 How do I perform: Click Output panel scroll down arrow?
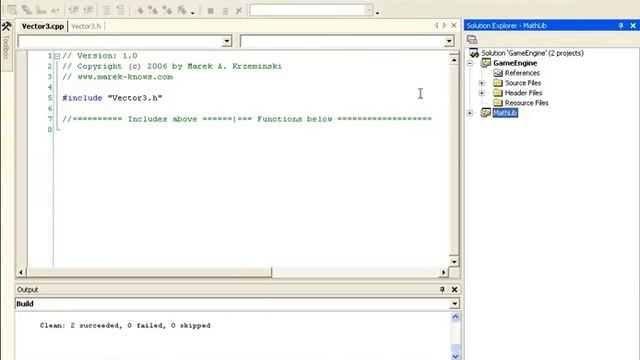456,356
